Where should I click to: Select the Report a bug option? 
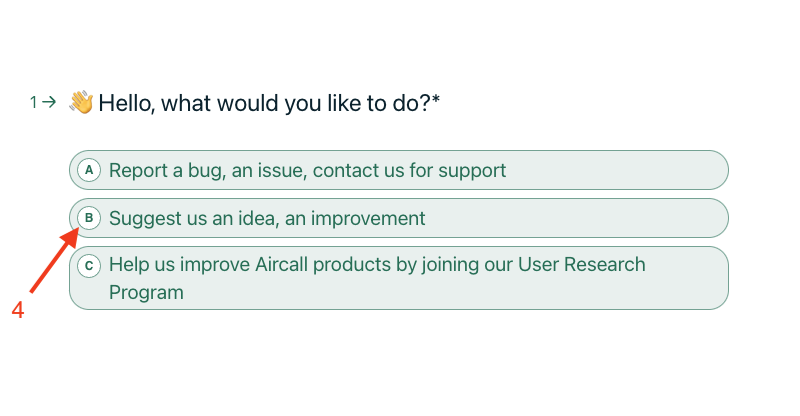[398, 170]
